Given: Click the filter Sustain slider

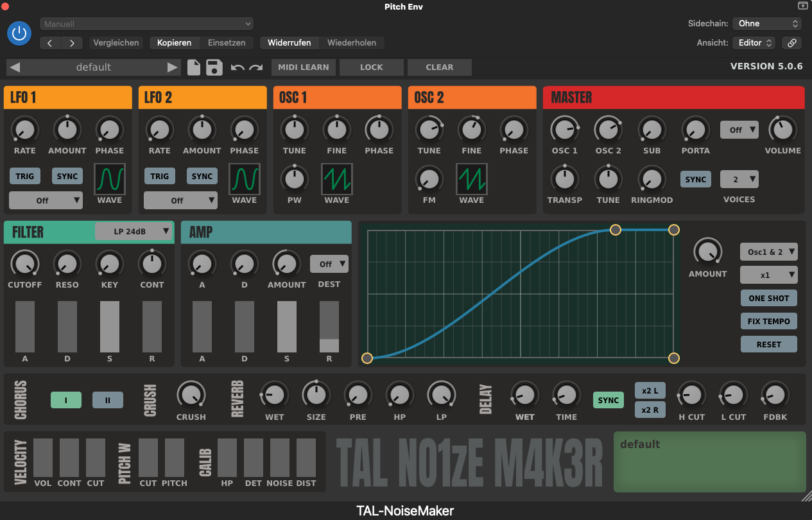Looking at the screenshot, I should tap(110, 327).
